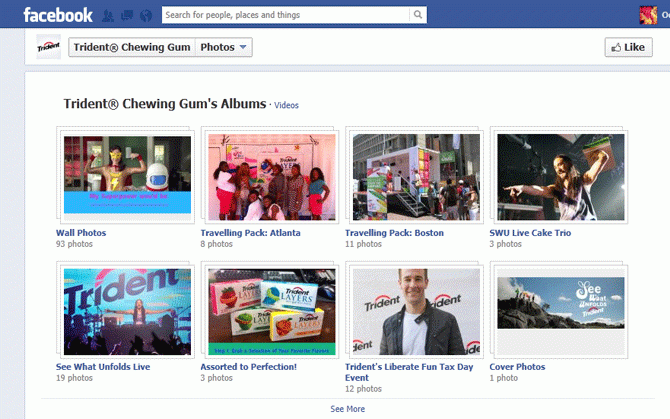
Task: Click the '12 photos' text
Action: click(363, 389)
